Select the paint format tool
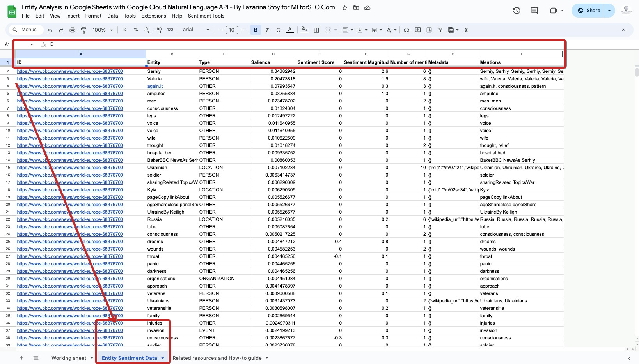This screenshot has width=639, height=364. (x=83, y=30)
